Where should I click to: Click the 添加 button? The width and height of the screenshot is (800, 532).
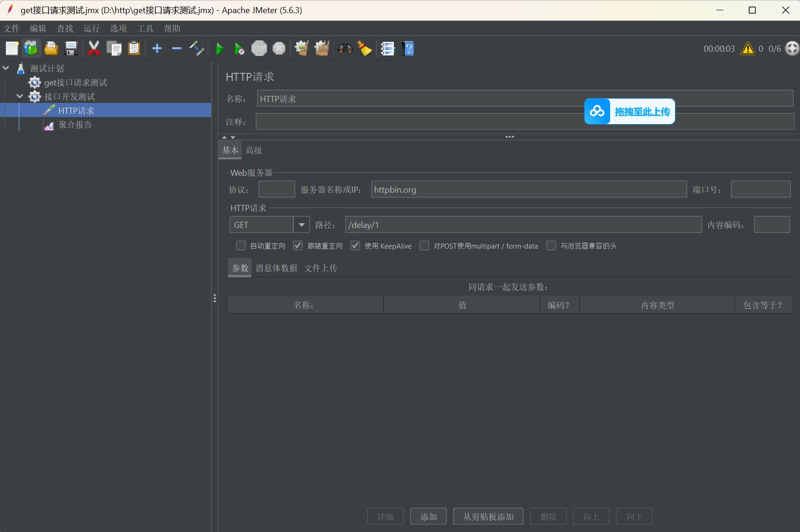click(428, 516)
